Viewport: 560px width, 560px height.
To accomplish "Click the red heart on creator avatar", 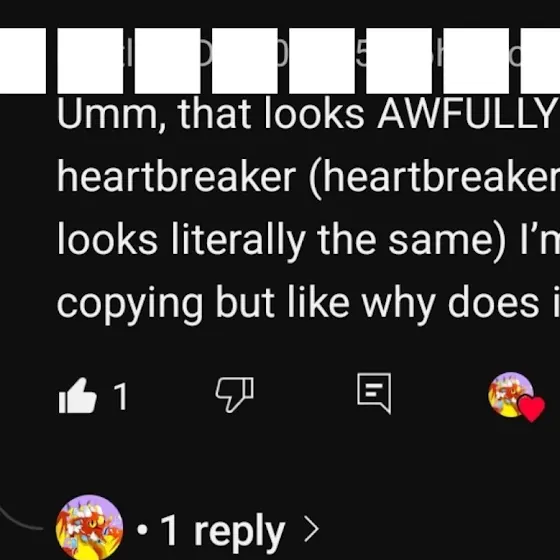I will tap(532, 409).
